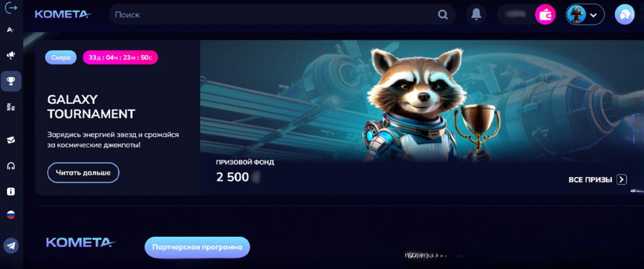Open Партнерская программа button
This screenshot has height=269, width=644.
[x=197, y=248]
